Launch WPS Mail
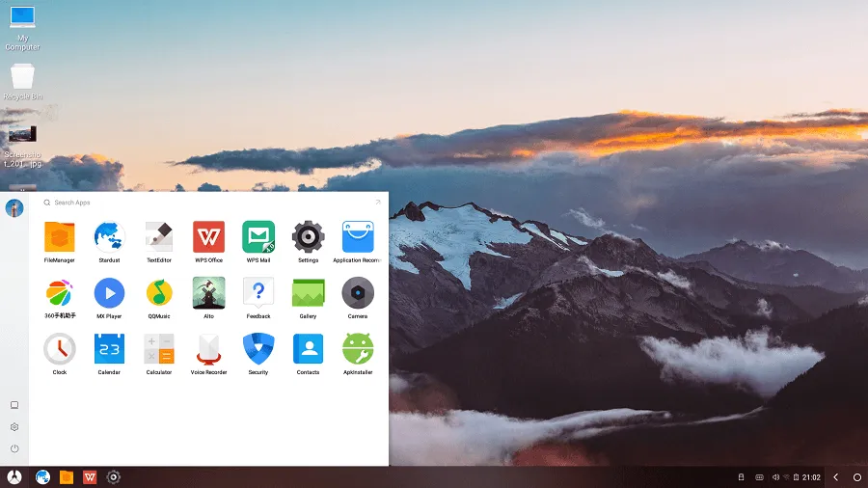 [x=258, y=237]
